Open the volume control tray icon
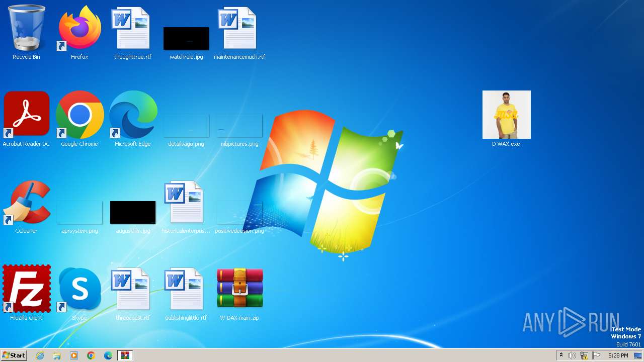This screenshot has width=644, height=362. [x=572, y=355]
